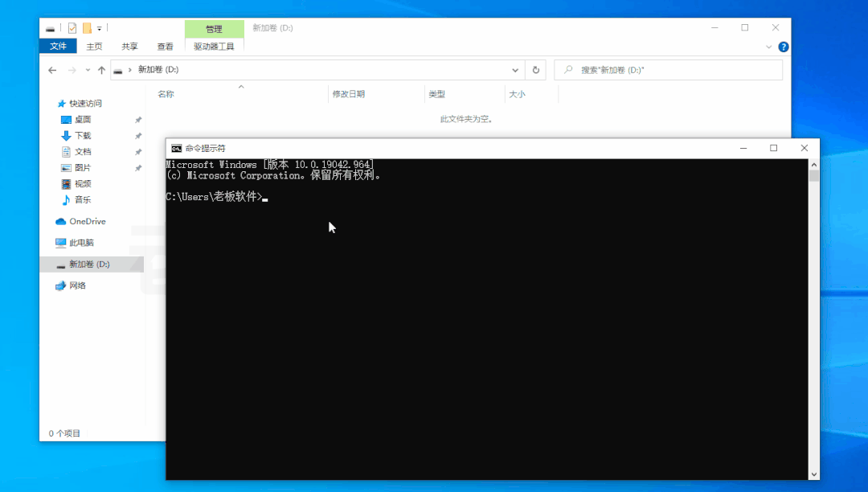Click the pin icon beside 桌面
868x492 pixels.
(x=138, y=120)
